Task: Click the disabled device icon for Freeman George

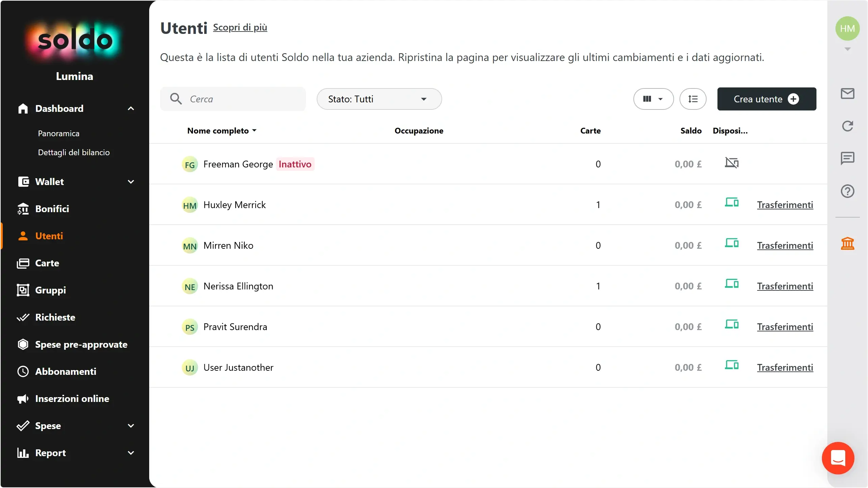Action: click(x=732, y=163)
